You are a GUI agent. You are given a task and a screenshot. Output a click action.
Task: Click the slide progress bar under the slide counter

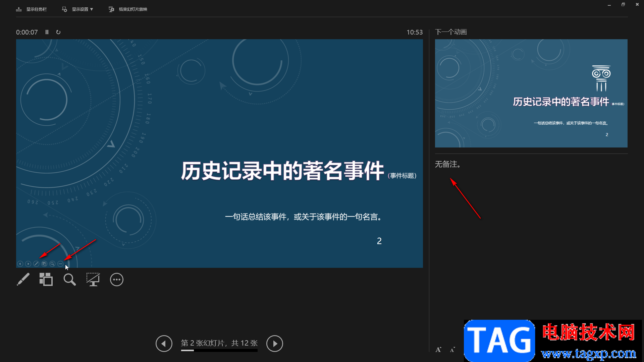[219, 351]
